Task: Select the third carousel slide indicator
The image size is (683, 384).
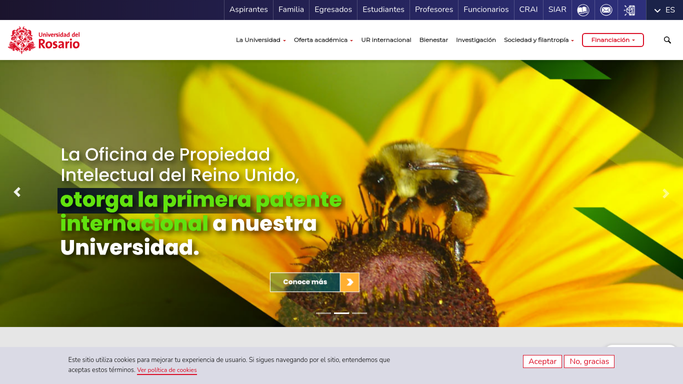Action: coord(359,313)
